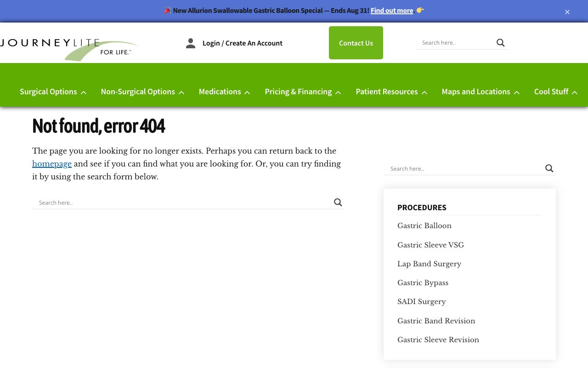Click the header search magnifier icon
Image resolution: width=588 pixels, height=368 pixels.
point(500,43)
